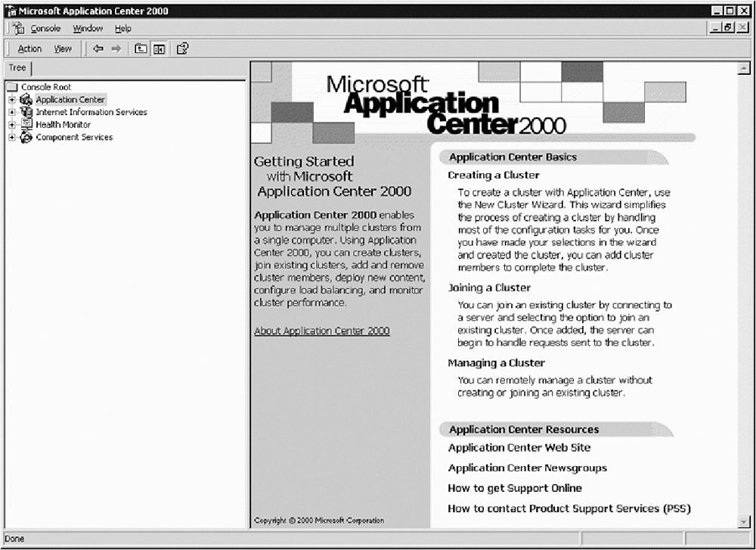
Task: Open the About Application Center 2000 link
Action: (321, 331)
